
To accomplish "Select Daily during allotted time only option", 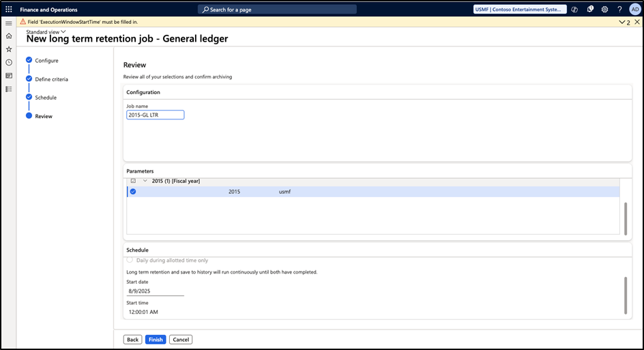I will [x=130, y=260].
